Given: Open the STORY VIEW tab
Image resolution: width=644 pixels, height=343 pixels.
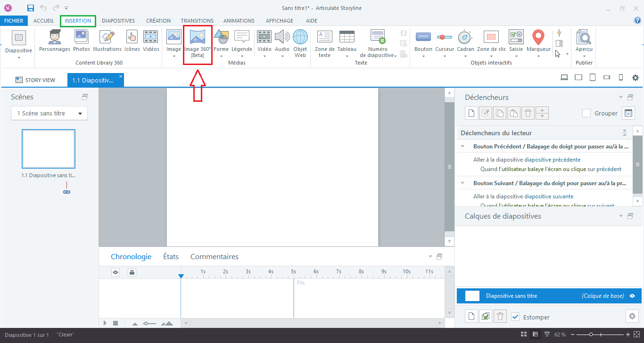Looking at the screenshot, I should pos(35,80).
